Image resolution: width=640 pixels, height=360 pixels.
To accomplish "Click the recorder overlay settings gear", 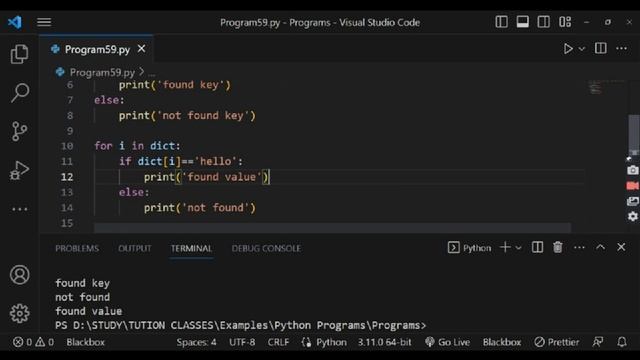I will [x=633, y=216].
